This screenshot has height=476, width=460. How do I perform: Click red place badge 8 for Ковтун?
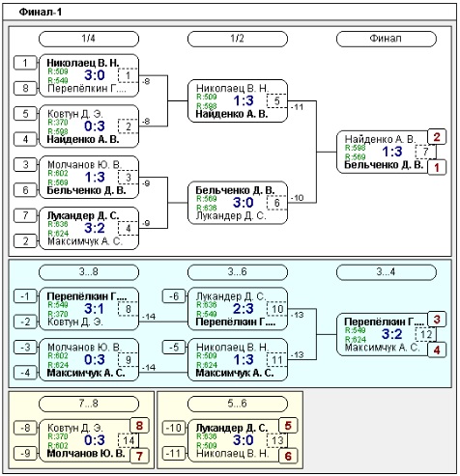coord(139,426)
